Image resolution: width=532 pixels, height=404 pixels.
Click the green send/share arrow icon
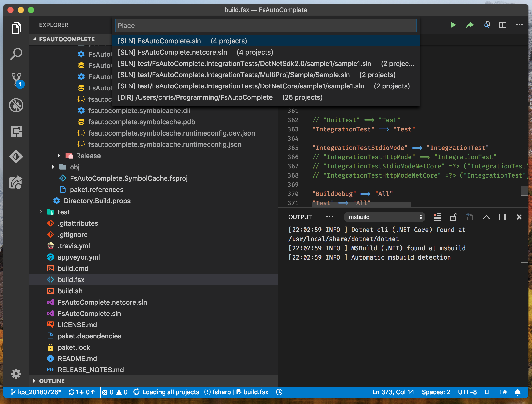pos(469,25)
